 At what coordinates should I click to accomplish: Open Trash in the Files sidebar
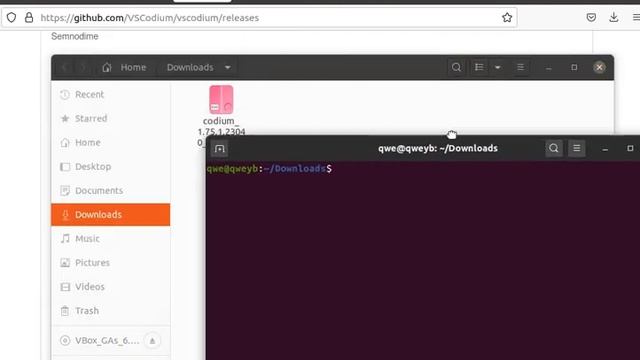click(x=111, y=311)
